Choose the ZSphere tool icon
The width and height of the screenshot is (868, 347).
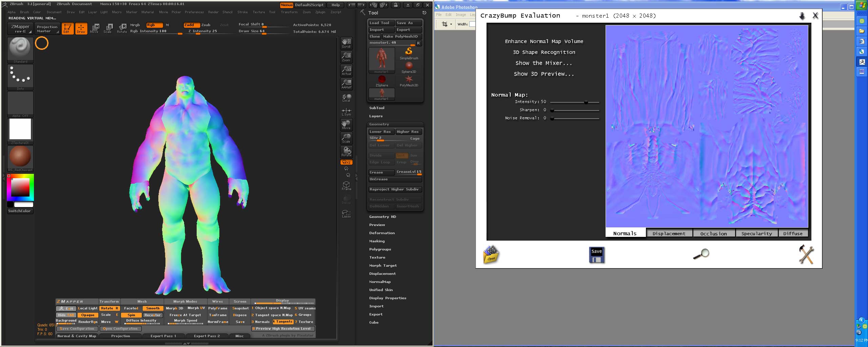tap(382, 81)
